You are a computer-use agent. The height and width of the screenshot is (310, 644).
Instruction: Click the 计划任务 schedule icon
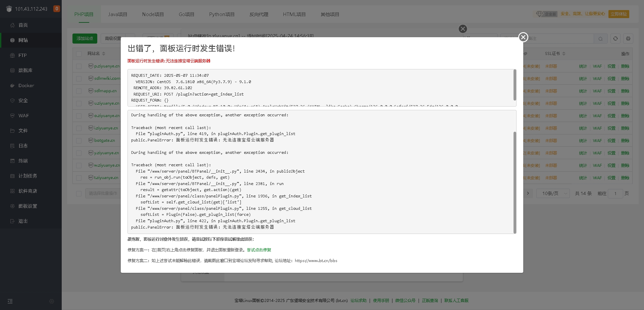12,176
